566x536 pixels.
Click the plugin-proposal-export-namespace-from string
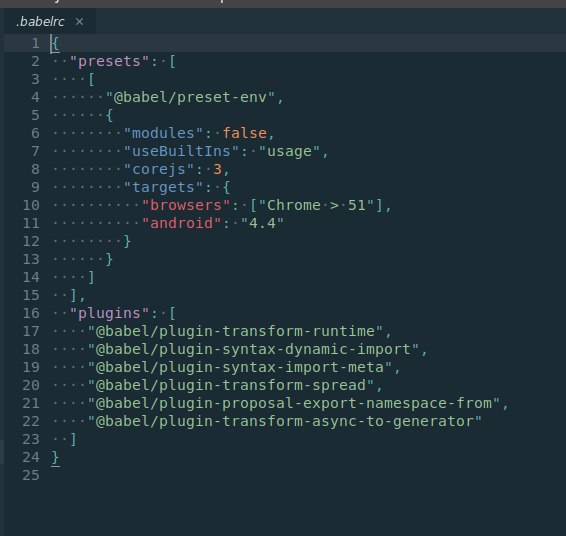pyautogui.click(x=294, y=404)
